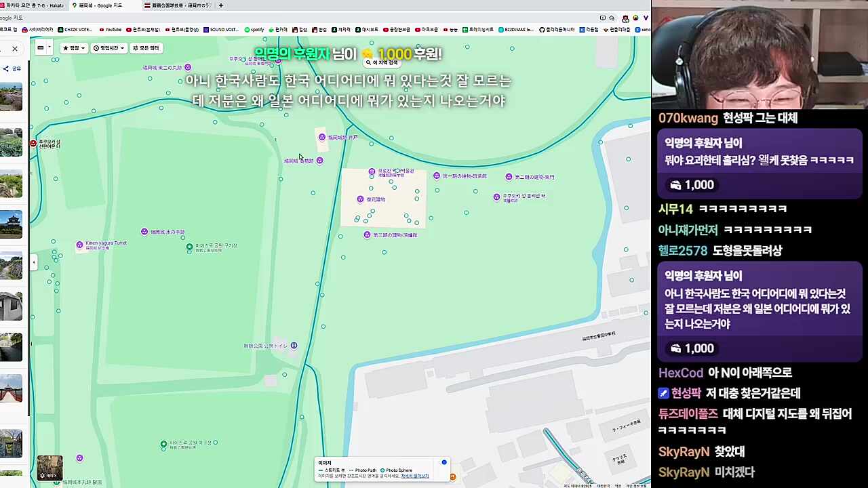This screenshot has width=868, height=488.
Task: Expand the arrow beside the layer icon
Action: [x=49, y=48]
